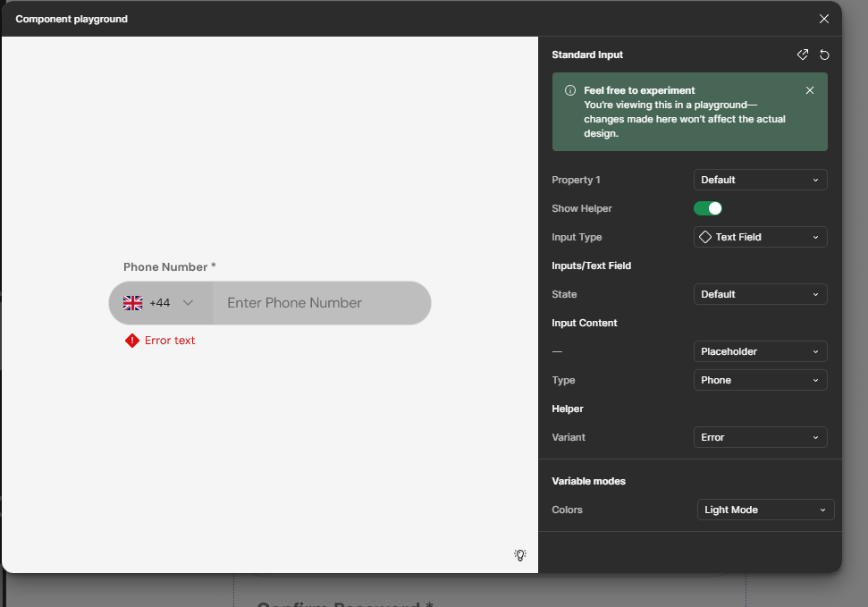
Task: Click the Colors label
Action: [567, 510]
